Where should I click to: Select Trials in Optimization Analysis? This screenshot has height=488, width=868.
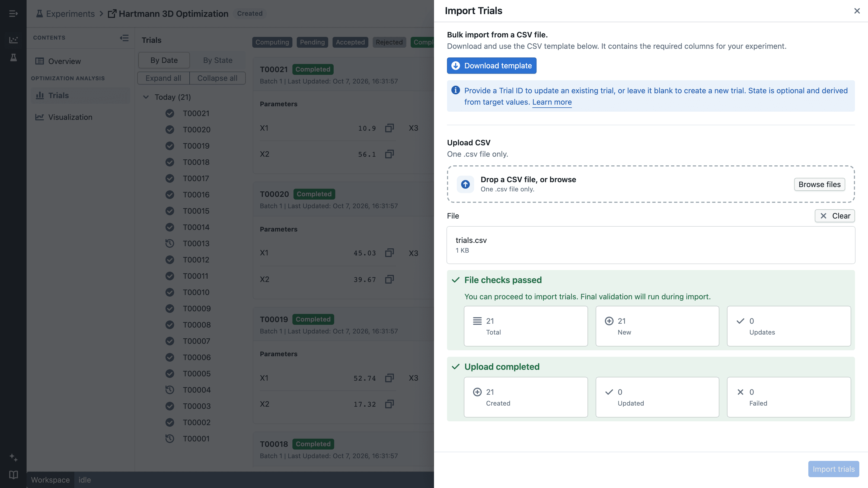[81, 96]
